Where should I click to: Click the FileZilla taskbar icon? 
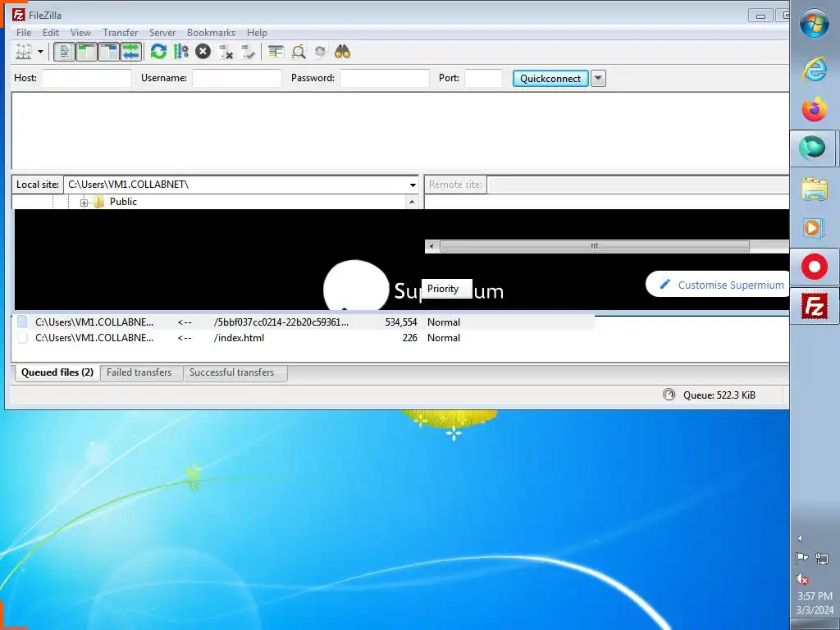point(815,307)
